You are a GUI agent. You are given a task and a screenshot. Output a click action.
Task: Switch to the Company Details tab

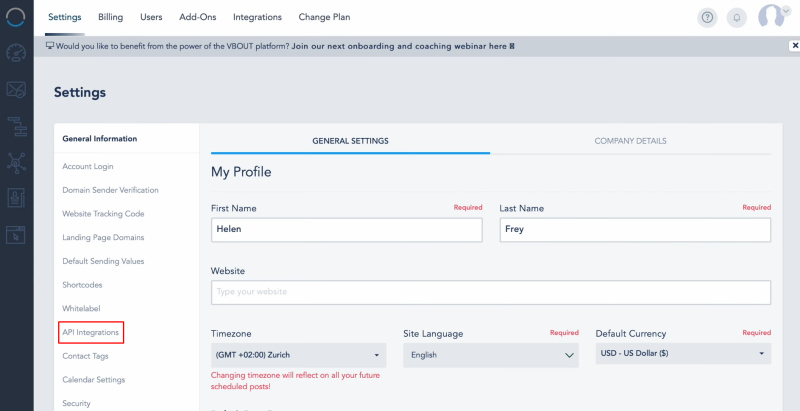[631, 141]
